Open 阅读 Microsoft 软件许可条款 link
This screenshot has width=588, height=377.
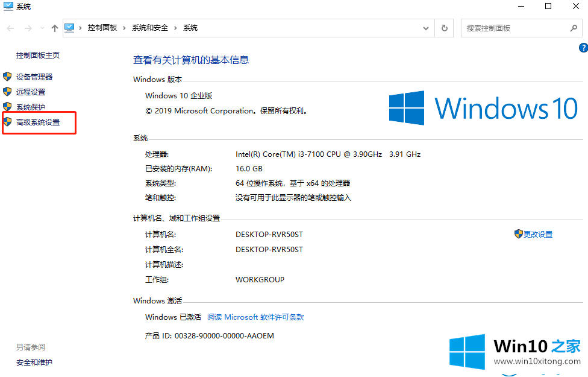255,317
